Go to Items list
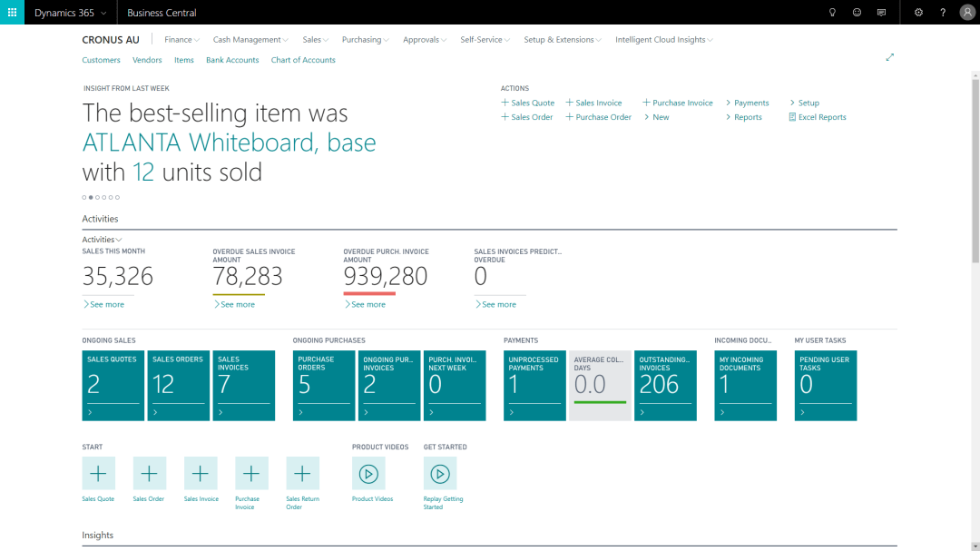980x551 pixels. coord(183,60)
